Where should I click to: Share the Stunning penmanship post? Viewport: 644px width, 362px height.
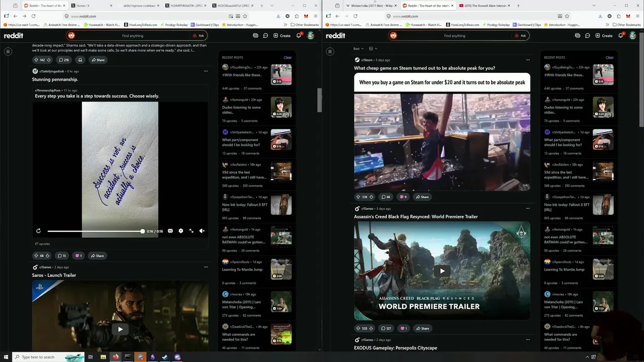[x=97, y=255]
